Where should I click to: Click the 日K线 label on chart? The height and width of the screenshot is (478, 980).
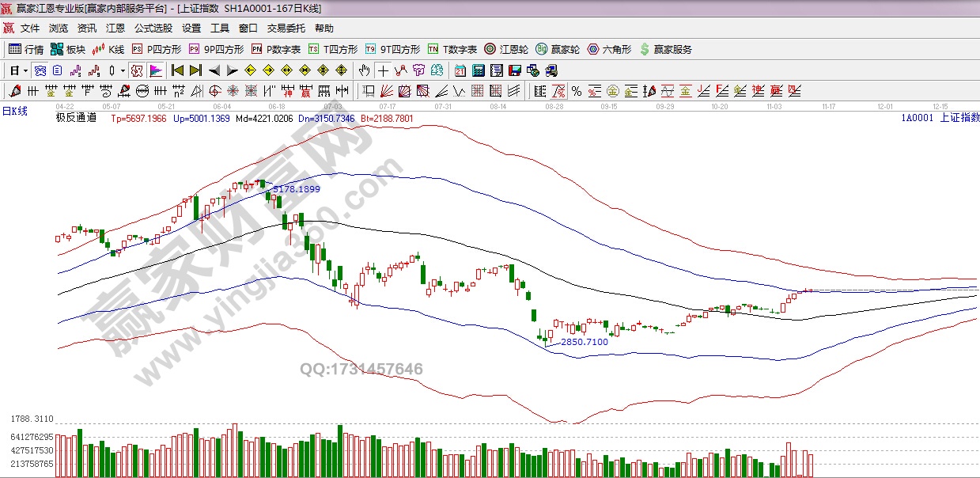pos(14,111)
